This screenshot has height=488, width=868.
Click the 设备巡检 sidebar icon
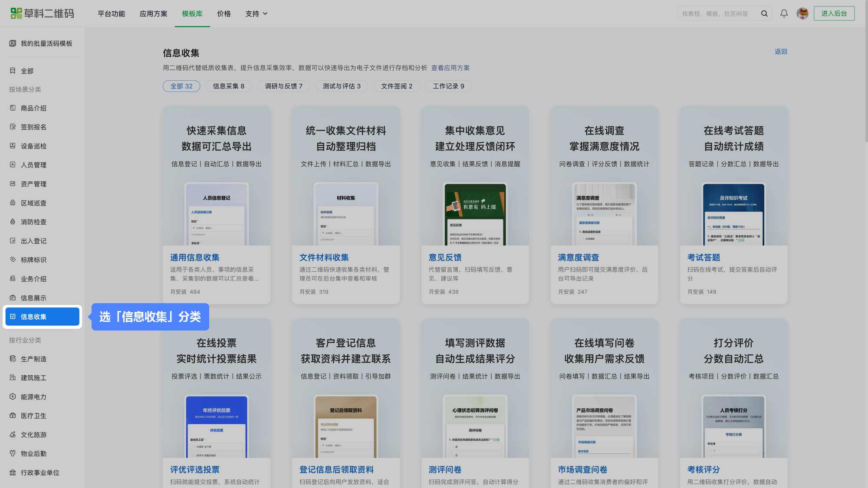coord(13,146)
